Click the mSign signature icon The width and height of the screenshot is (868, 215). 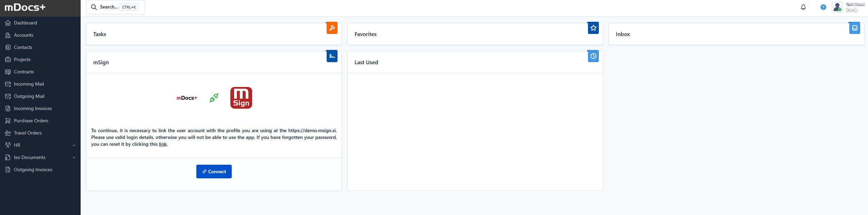[332, 56]
